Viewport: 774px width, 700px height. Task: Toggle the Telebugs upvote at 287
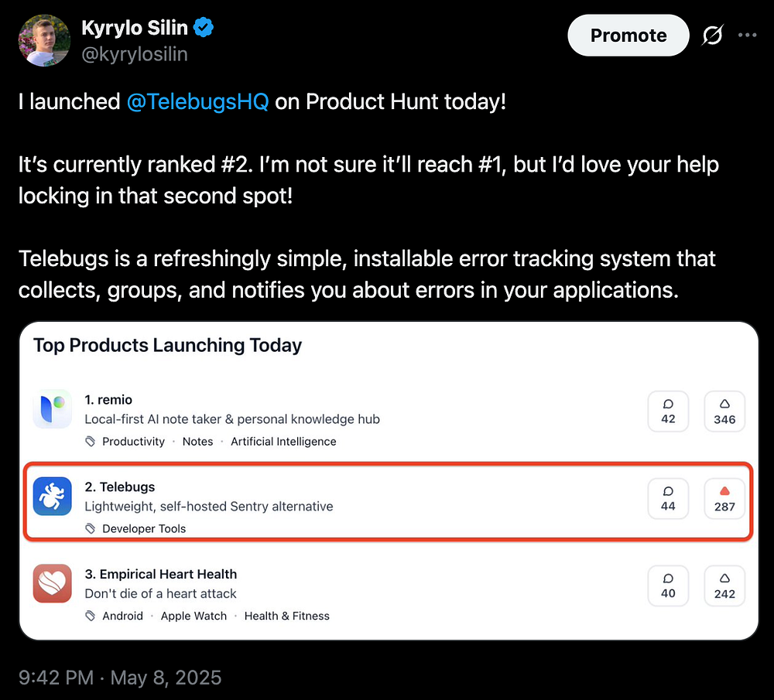[724, 498]
